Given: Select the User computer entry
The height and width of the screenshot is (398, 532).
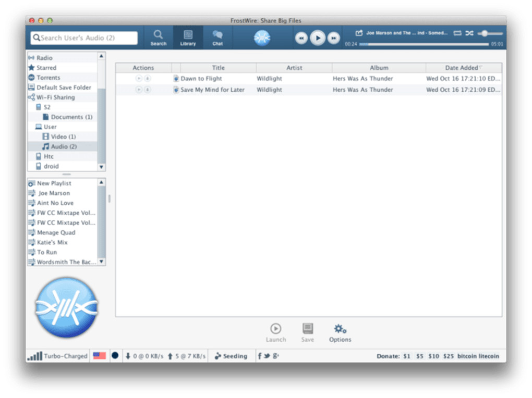Looking at the screenshot, I should (x=63, y=127).
